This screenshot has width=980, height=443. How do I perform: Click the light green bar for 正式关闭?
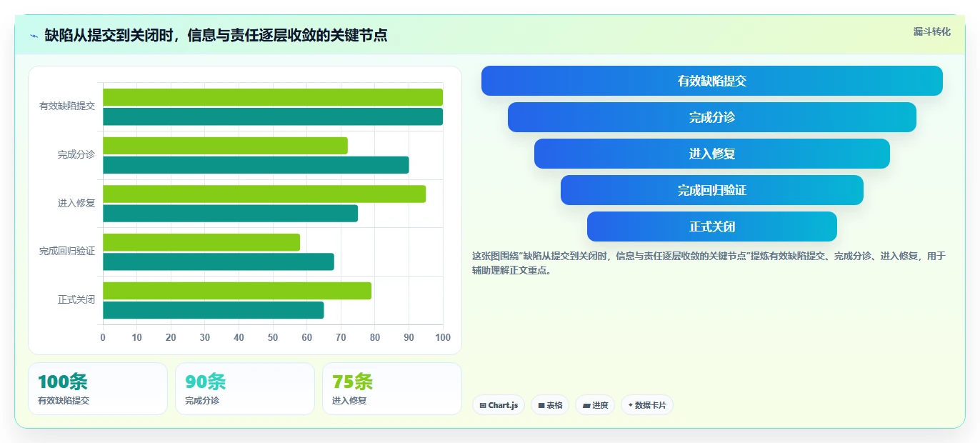pyautogui.click(x=237, y=291)
